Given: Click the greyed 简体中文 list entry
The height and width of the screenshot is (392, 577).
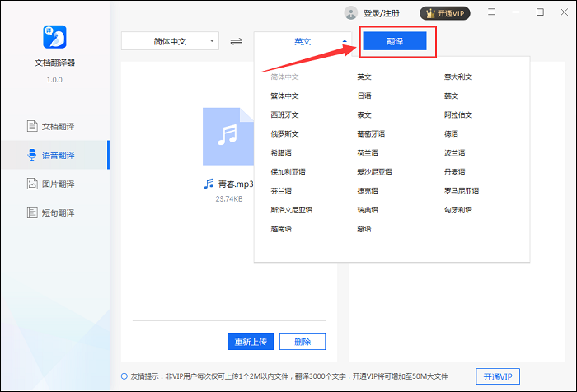Looking at the screenshot, I should pyautogui.click(x=284, y=77).
